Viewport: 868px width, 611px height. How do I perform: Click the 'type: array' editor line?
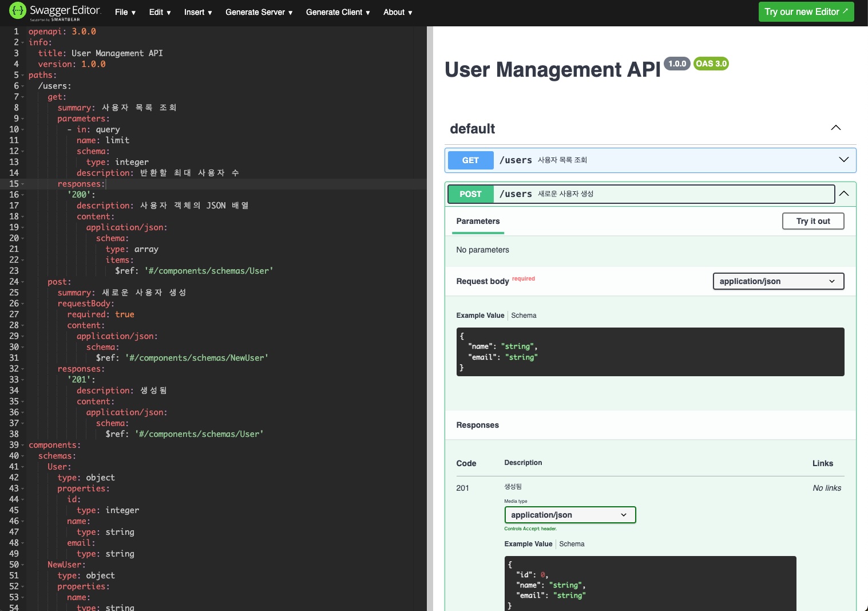pos(132,249)
